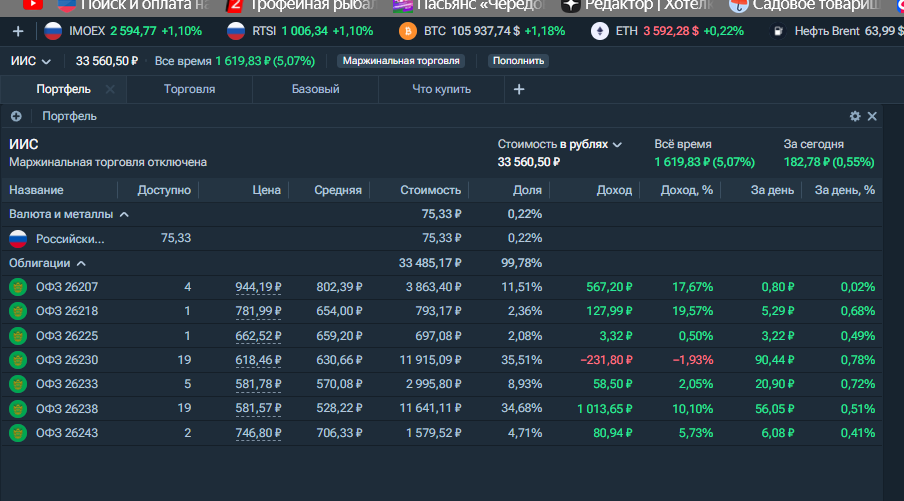
Task: Close the Портфель tab
Action: 110,89
